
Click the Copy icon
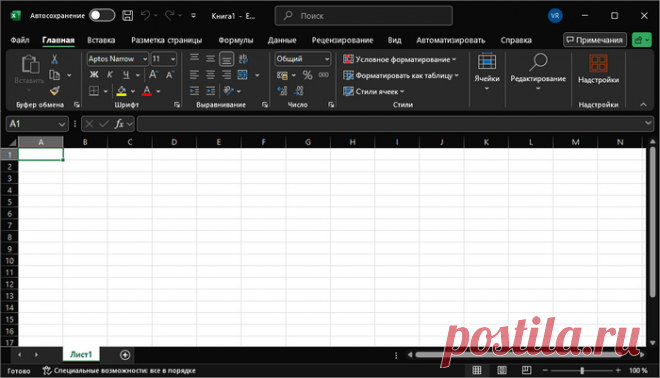[x=55, y=75]
